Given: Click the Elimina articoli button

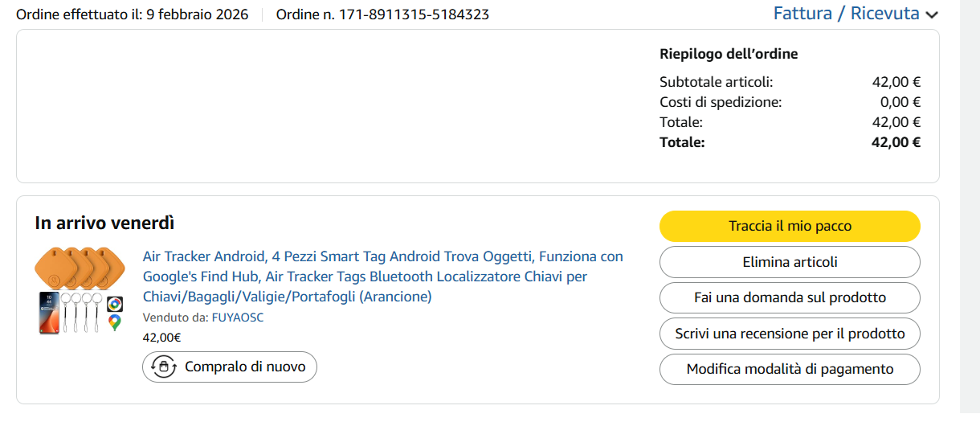Looking at the screenshot, I should pyautogui.click(x=790, y=262).
